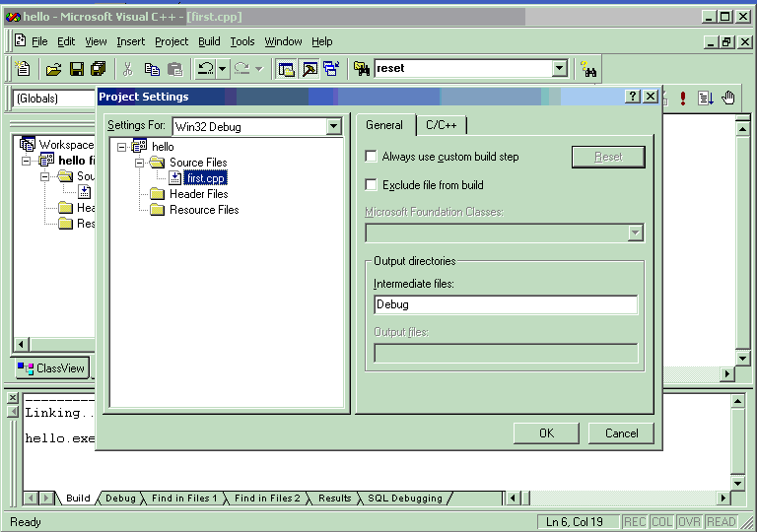Cut with the scissors icon
Viewport: 757px width, 532px height.
click(x=127, y=69)
